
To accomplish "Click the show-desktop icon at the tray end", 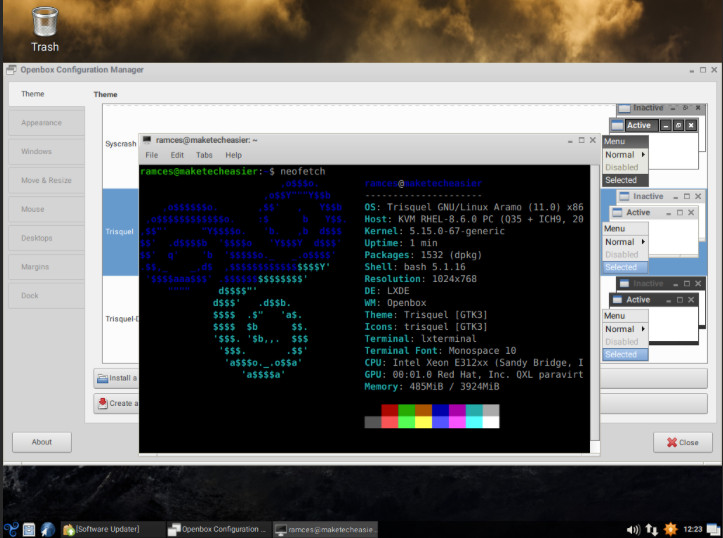I will coord(713,529).
